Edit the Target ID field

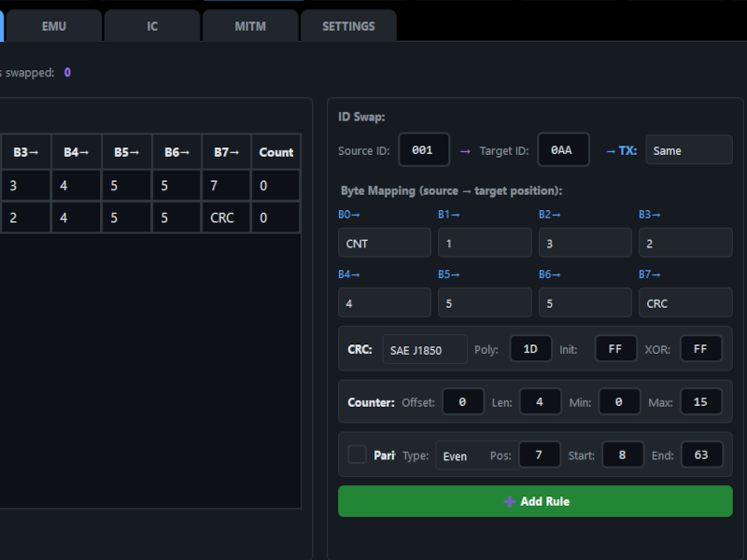click(563, 150)
